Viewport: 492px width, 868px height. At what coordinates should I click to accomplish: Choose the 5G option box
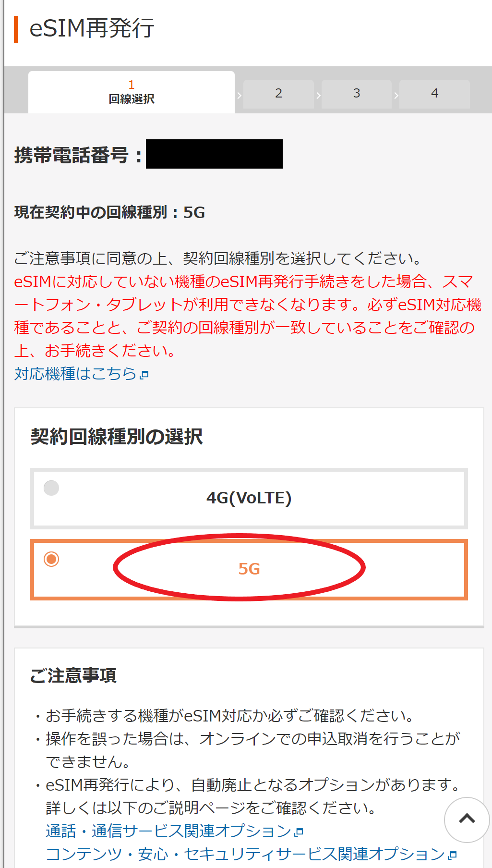click(x=249, y=569)
